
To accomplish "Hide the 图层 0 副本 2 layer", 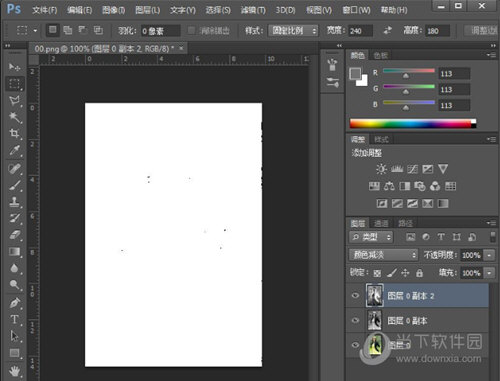I will 355,295.
